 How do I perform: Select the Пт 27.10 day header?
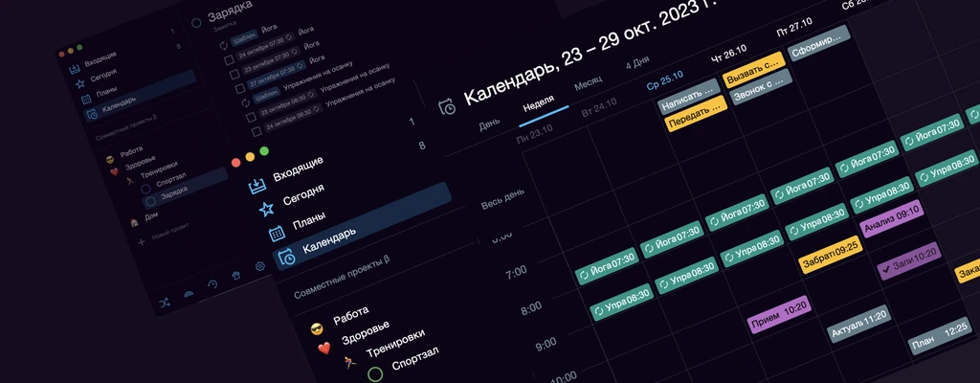click(793, 27)
